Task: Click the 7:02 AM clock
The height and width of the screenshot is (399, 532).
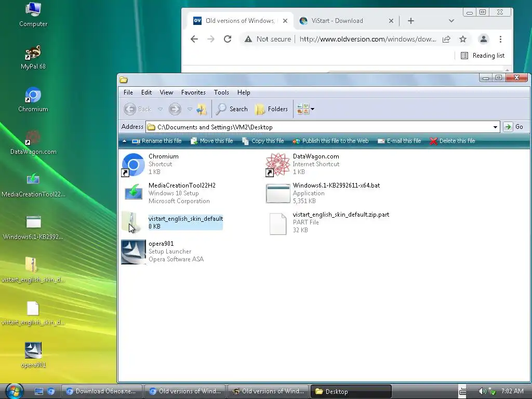Action: 512,391
